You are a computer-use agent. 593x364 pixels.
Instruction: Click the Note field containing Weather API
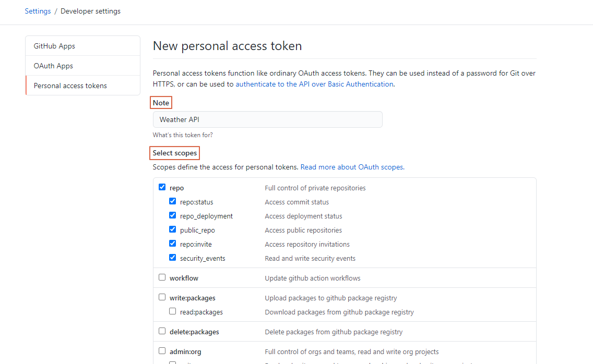pos(267,119)
